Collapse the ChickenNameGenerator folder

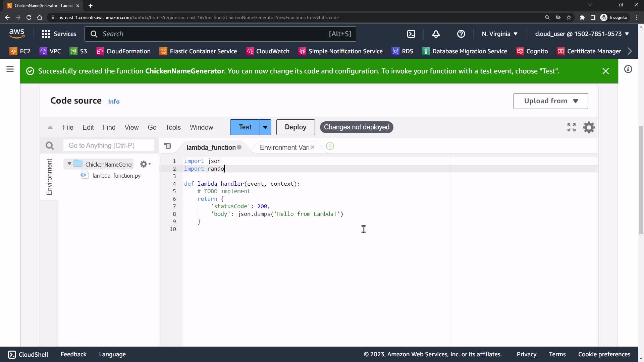(x=69, y=164)
